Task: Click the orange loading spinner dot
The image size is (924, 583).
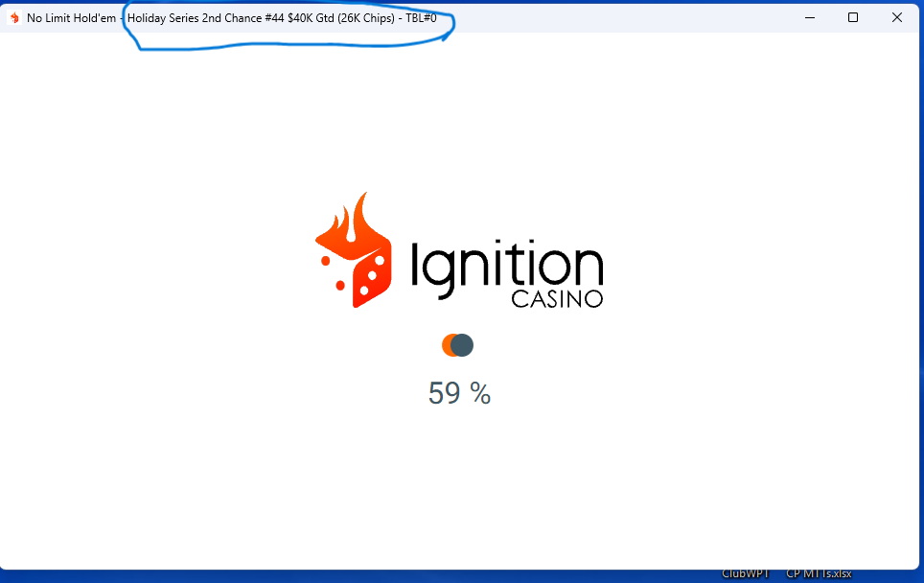Action: (448, 345)
